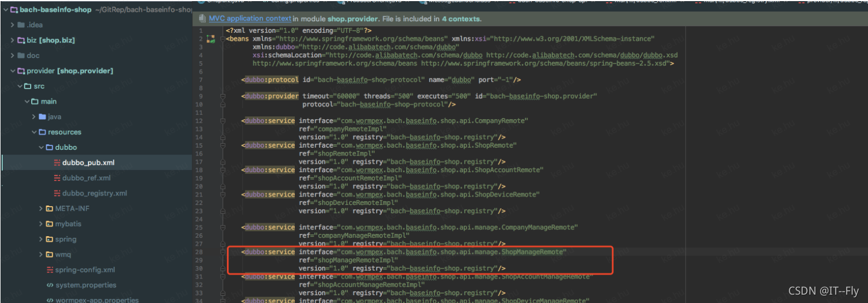Fold the beans root tag at line 2

pos(222,39)
